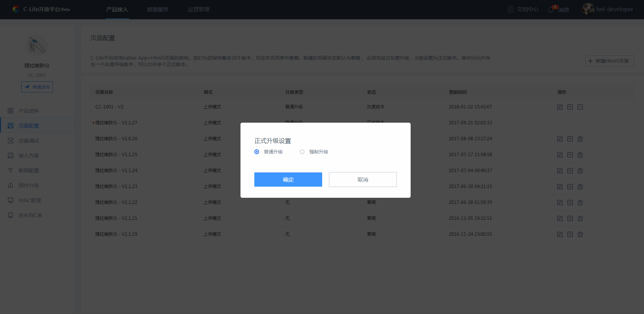Click edit icon for CC-1001 - V2 row
This screenshot has height=314, width=644.
coord(560,107)
